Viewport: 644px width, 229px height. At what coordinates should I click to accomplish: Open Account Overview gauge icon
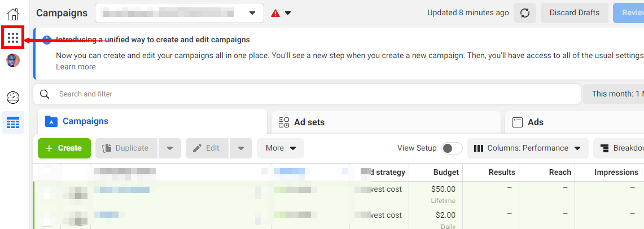coord(13,98)
